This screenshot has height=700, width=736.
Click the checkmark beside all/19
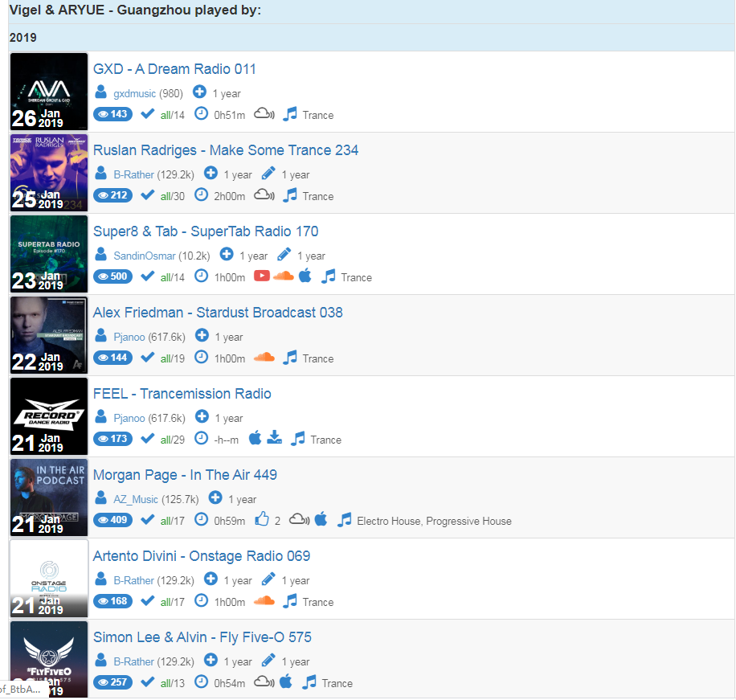147,358
